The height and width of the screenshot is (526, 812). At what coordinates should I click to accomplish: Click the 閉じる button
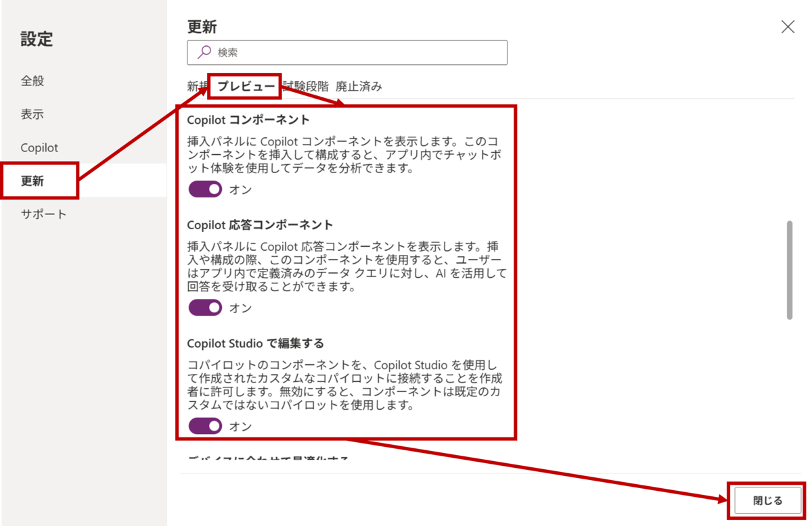[x=767, y=501]
